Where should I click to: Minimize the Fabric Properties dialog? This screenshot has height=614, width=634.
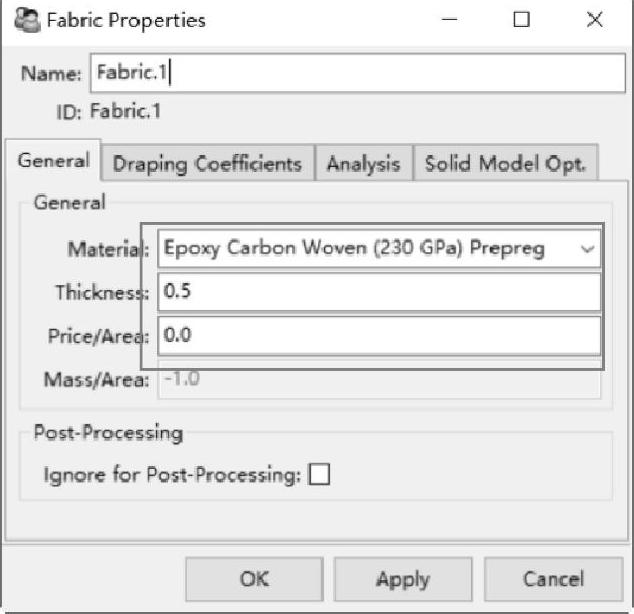(x=449, y=20)
